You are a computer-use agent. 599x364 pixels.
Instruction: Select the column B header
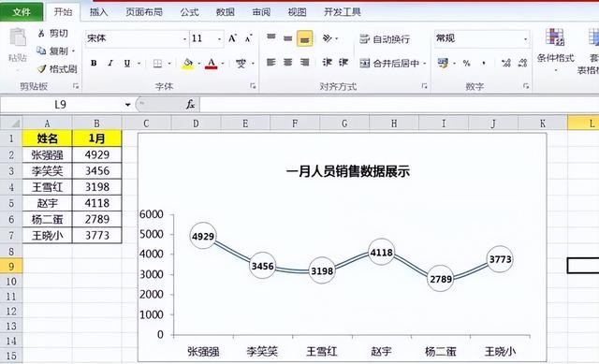pyautogui.click(x=96, y=124)
